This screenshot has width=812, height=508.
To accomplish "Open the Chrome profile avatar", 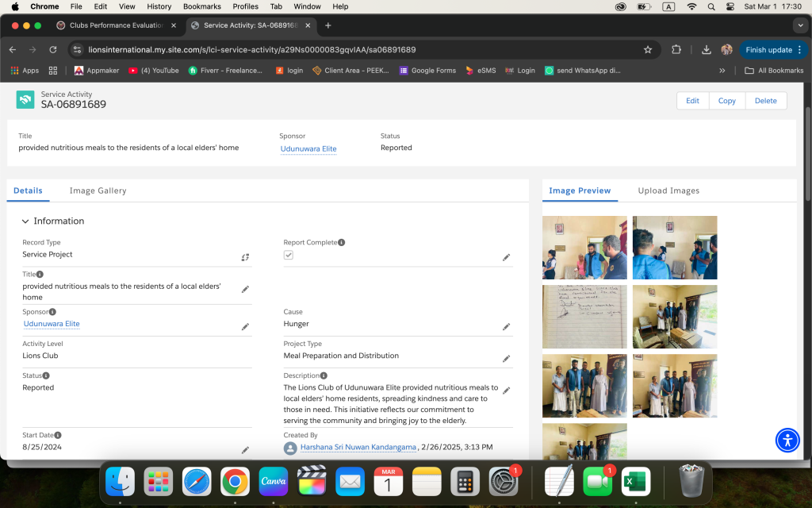I will coord(726,50).
